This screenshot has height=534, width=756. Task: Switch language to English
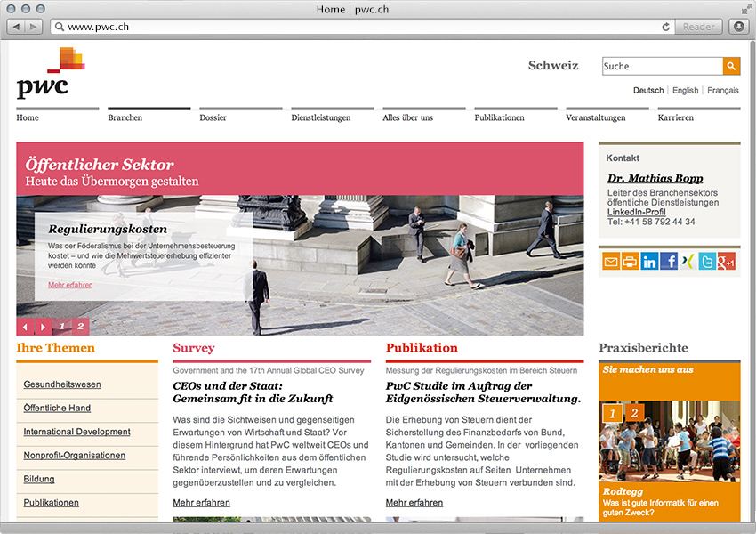(685, 90)
